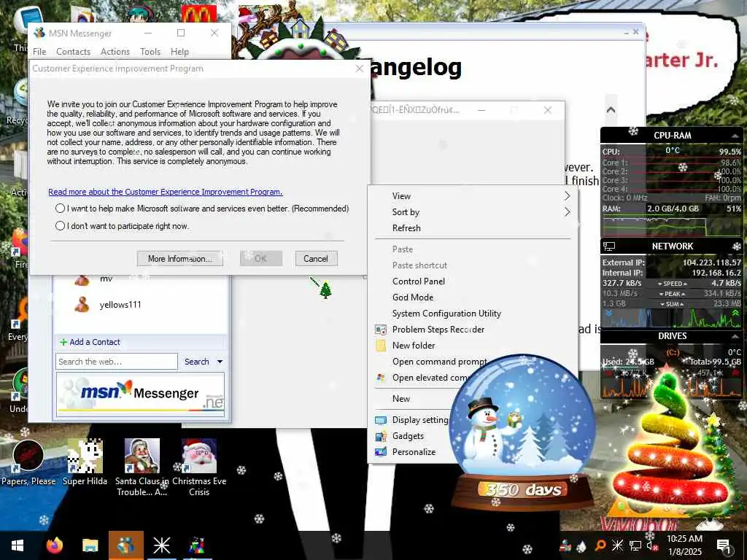Click the changelog window scroll up arrow
The width and height of the screenshot is (747, 560).
611,110
